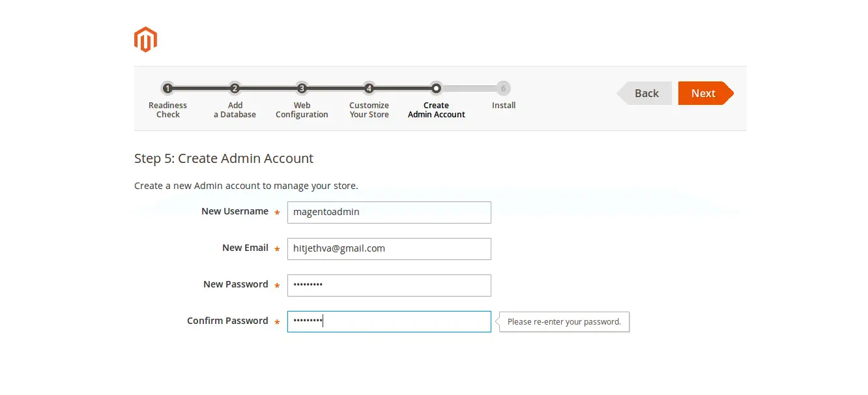Open Customize Your Store step label
Viewport: 868px width, 395px height.
click(x=369, y=110)
